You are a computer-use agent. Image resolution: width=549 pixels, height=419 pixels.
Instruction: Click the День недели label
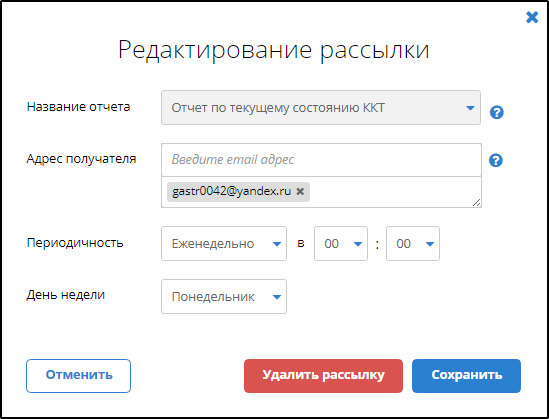pyautogui.click(x=66, y=295)
